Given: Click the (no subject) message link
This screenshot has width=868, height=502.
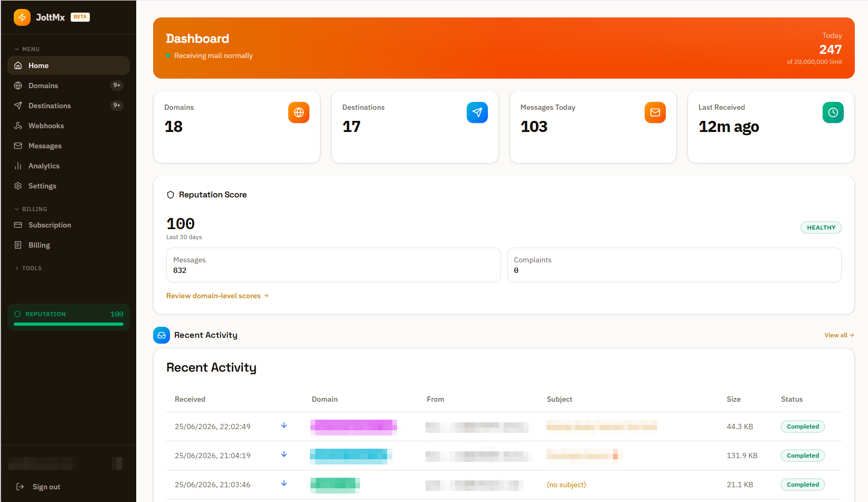Looking at the screenshot, I should [x=566, y=485].
